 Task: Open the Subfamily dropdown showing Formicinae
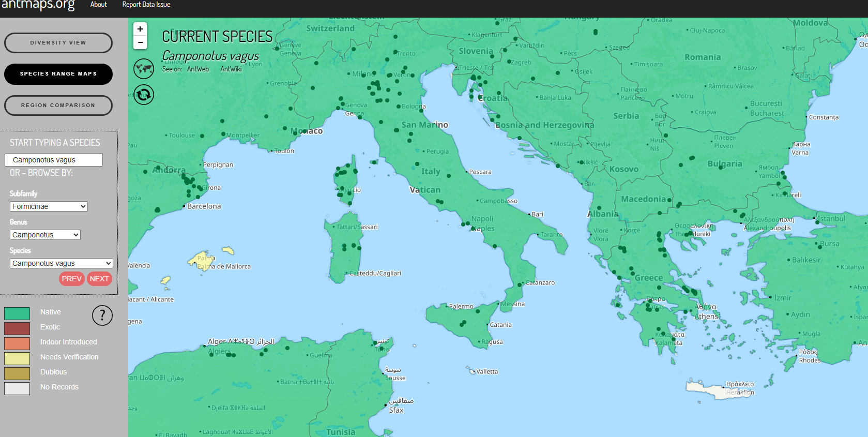(49, 206)
